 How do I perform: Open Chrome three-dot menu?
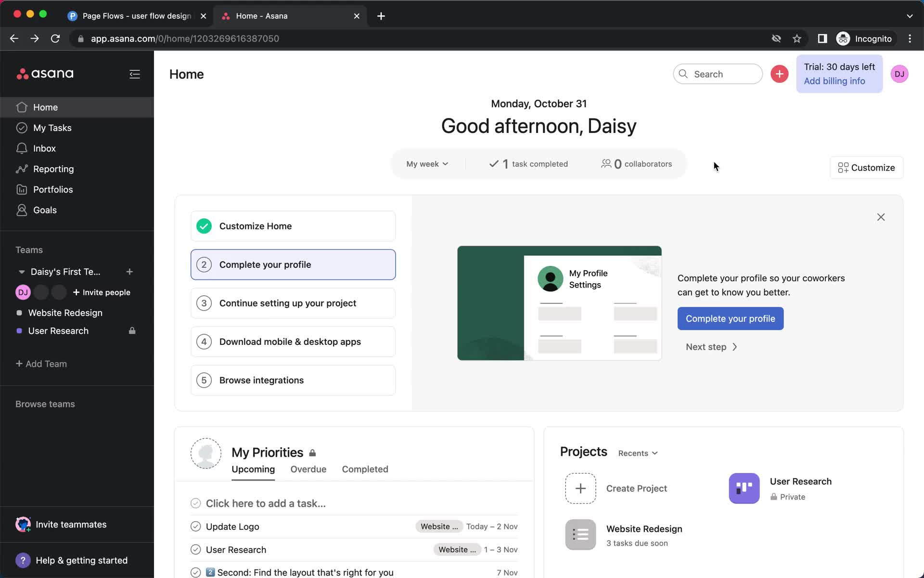pyautogui.click(x=910, y=39)
